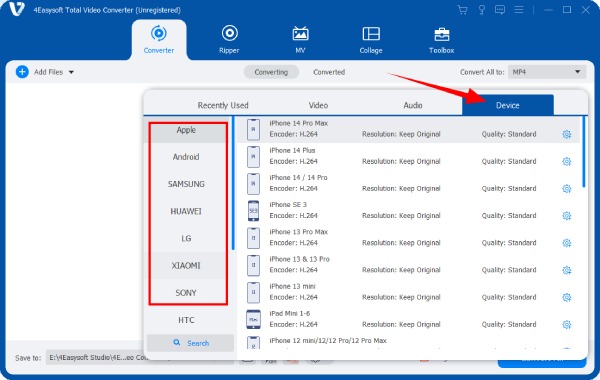Click the iPhone 13 mini device icon
The height and width of the screenshot is (380, 600).
[253, 292]
